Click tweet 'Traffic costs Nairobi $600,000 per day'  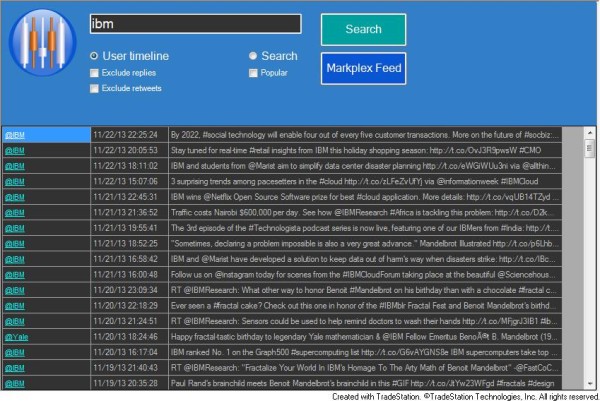365,212
